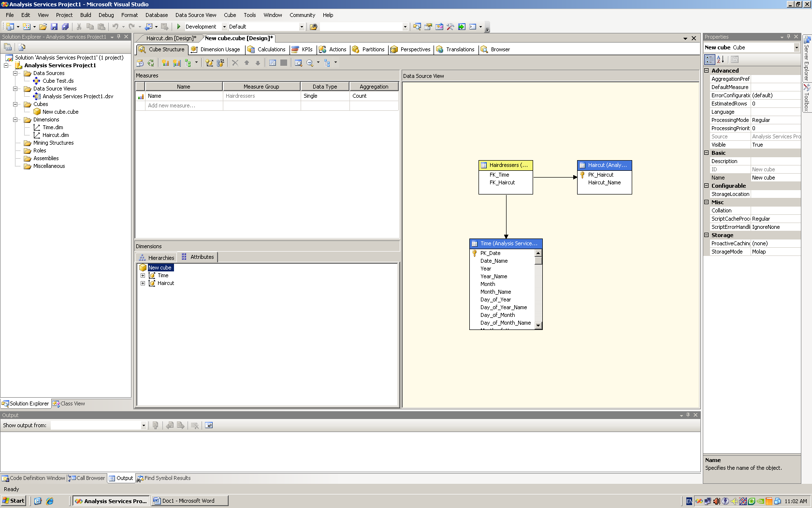Open the Data Source View menu
Screen dimensions: 812x508
[x=196, y=15]
